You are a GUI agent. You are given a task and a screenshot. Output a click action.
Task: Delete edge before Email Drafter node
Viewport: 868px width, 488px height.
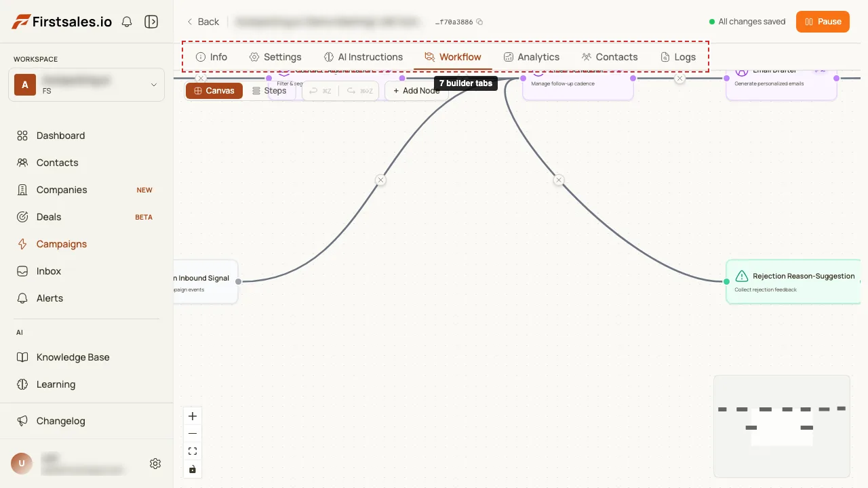[679, 79]
